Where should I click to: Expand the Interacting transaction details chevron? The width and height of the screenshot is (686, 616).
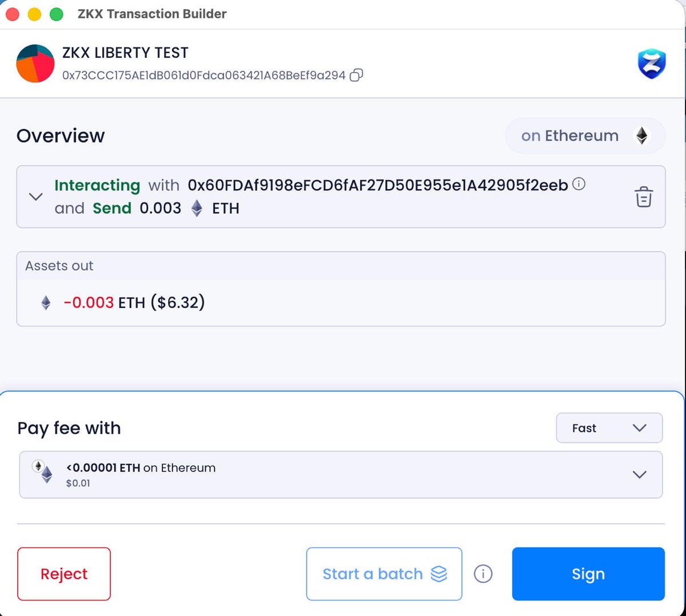pos(36,197)
